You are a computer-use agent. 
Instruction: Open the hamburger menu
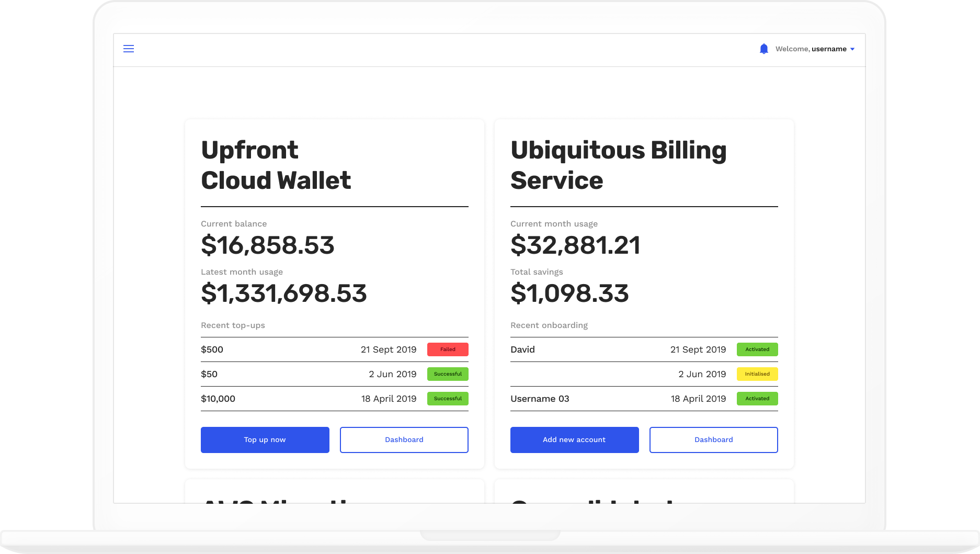coord(129,49)
